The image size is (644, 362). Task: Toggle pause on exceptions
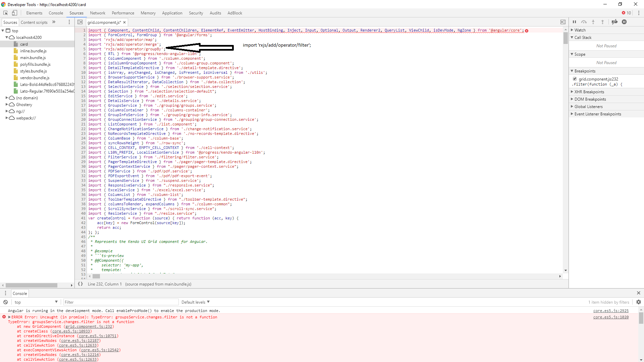[625, 22]
